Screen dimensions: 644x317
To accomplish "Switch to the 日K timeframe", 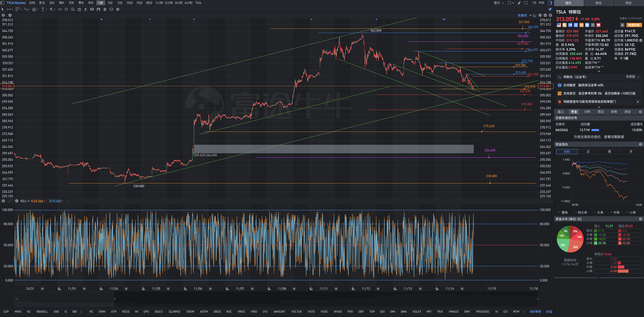I will (x=52, y=3).
